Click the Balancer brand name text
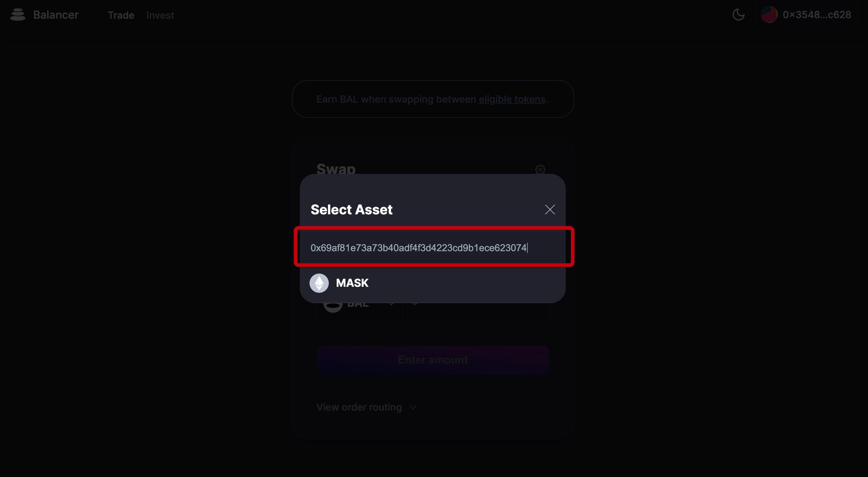 pos(56,15)
